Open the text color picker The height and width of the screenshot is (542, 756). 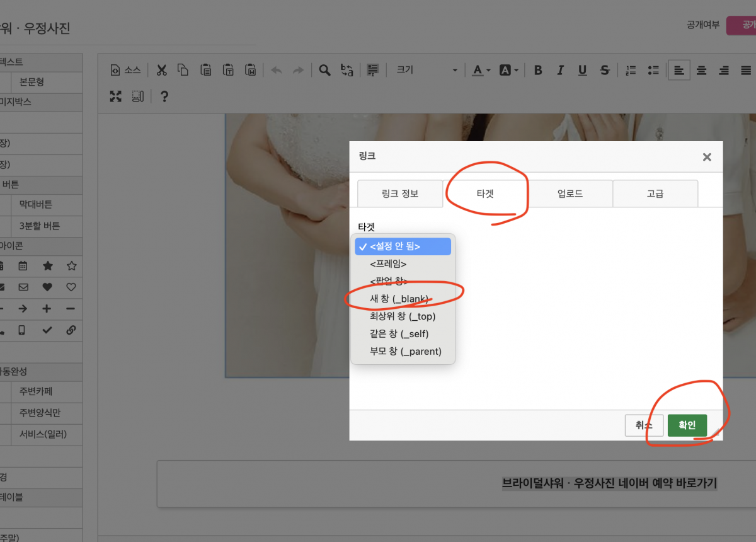click(x=481, y=70)
